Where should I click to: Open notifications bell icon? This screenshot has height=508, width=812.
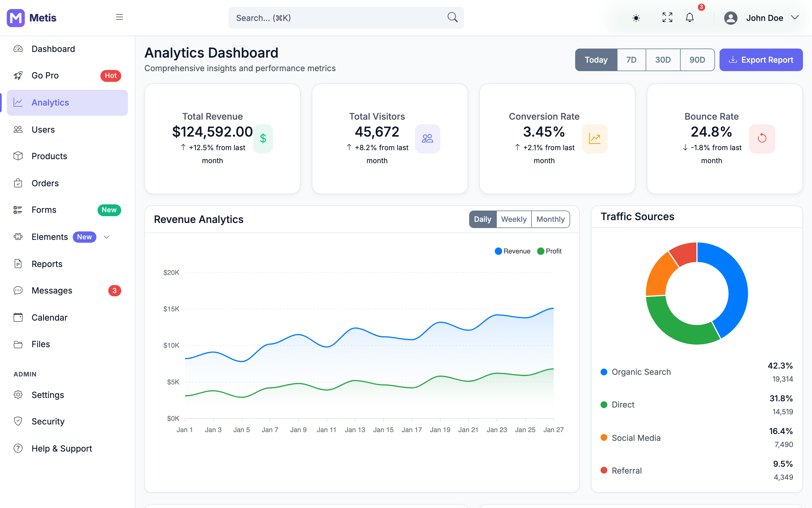point(690,17)
